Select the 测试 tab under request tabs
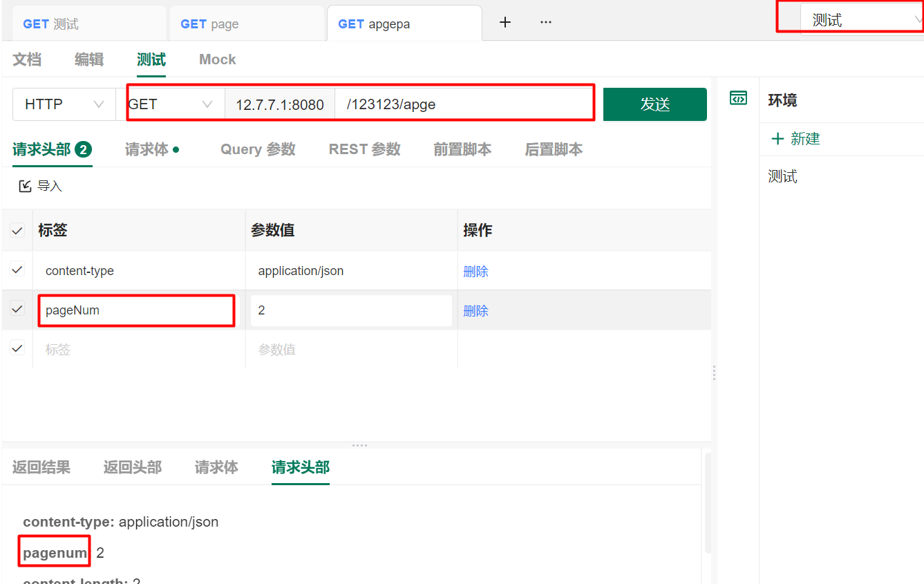 point(151,59)
